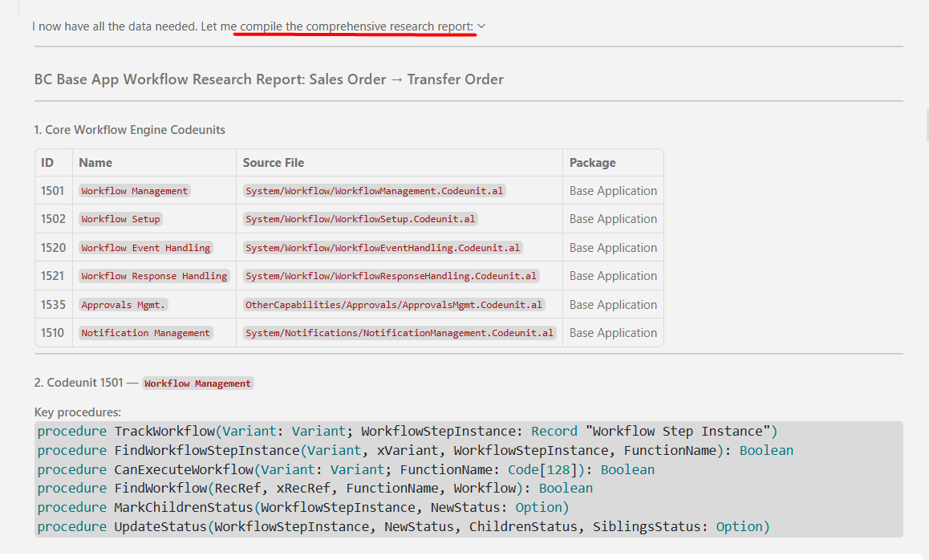The width and height of the screenshot is (929, 560).
Task: Click ID cell '1521'
Action: pos(53,275)
